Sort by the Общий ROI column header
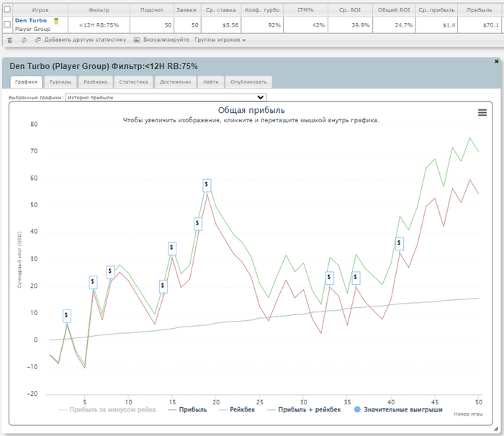Image resolution: width=504 pixels, height=436 pixels. coord(394,10)
